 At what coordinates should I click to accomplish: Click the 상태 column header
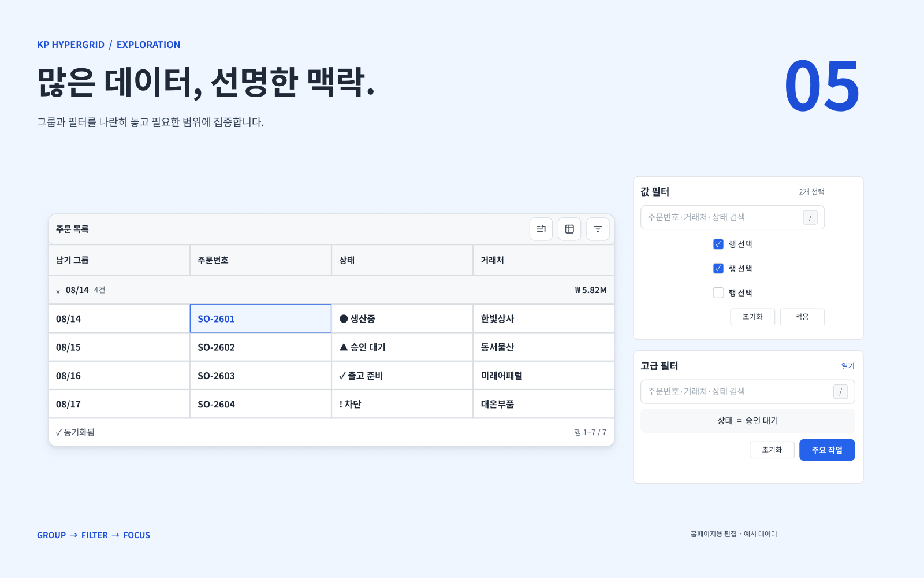(x=402, y=260)
